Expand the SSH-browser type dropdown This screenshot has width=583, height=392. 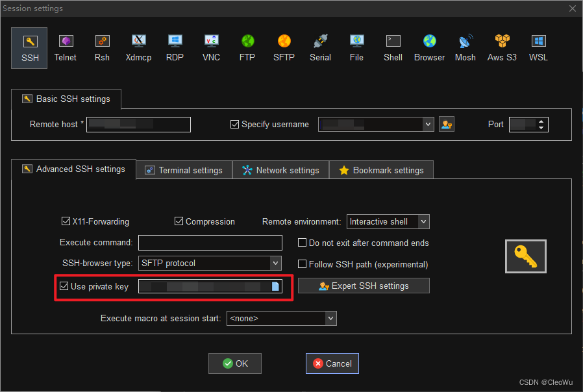(276, 263)
